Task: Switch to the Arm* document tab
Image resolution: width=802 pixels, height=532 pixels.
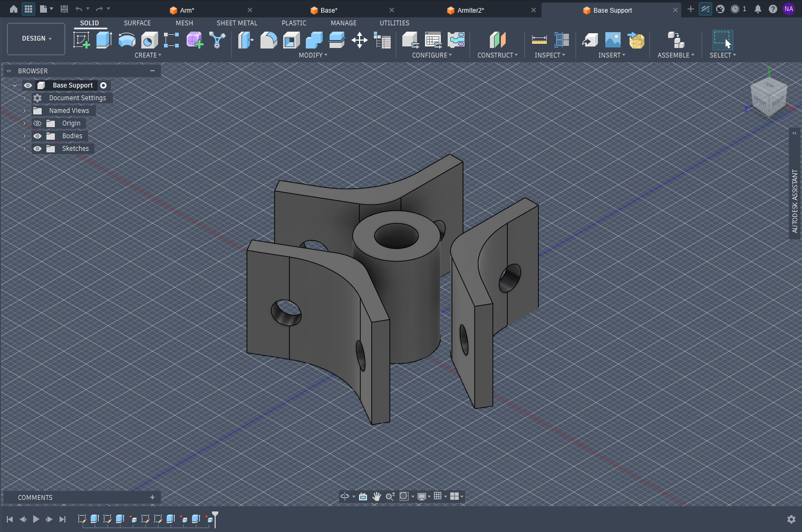Action: point(187,10)
